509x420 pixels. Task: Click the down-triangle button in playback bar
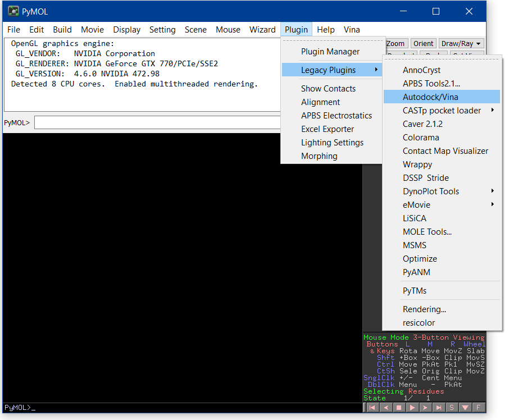(465, 408)
